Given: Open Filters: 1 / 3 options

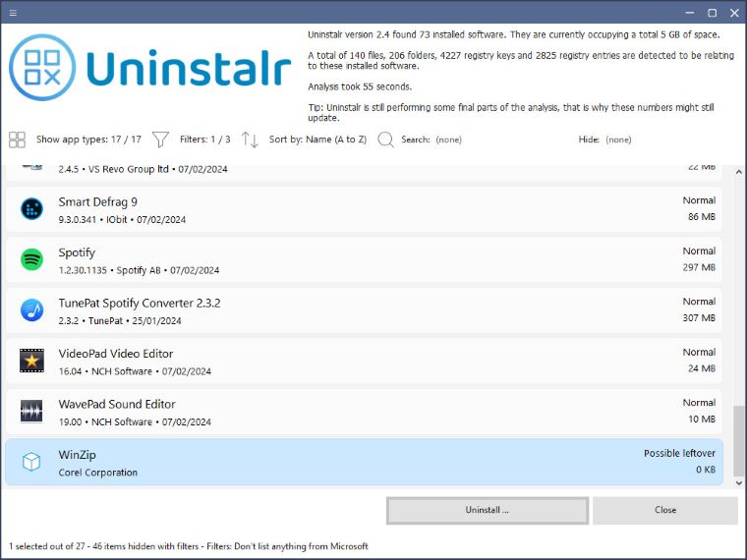Looking at the screenshot, I should [204, 140].
